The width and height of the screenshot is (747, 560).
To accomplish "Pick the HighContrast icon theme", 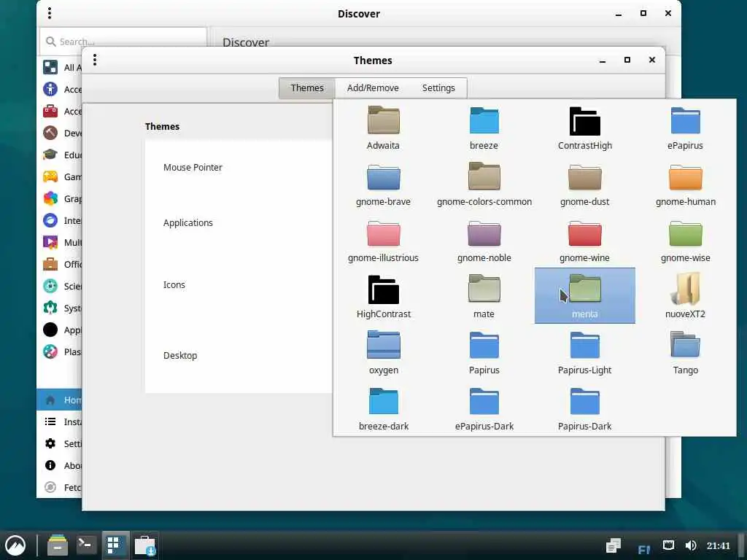I will pos(383,296).
